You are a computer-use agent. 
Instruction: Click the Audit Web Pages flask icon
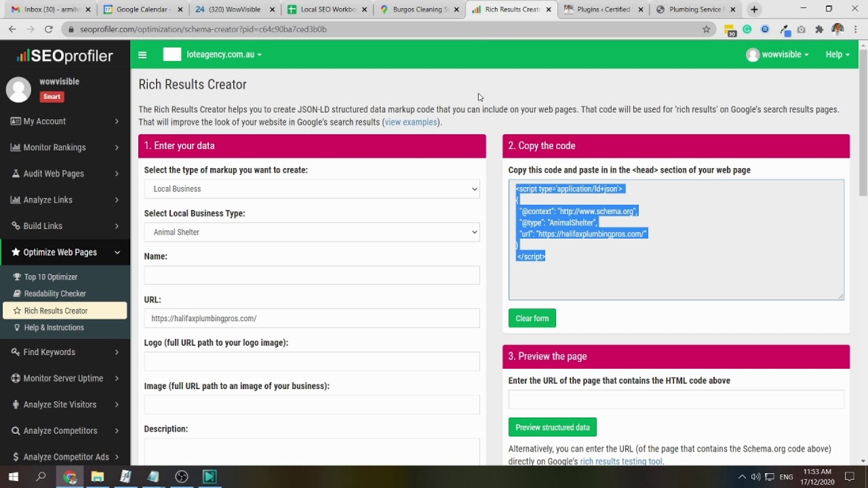coord(16,174)
